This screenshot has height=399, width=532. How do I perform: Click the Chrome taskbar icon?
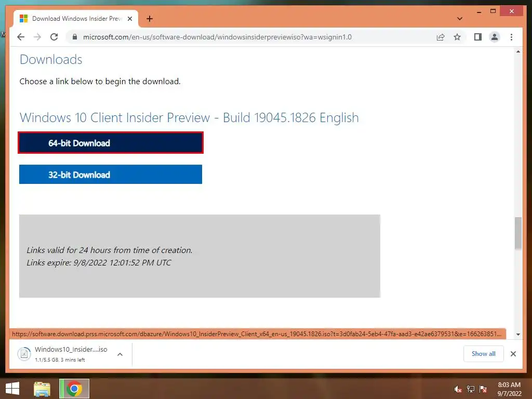(x=74, y=389)
